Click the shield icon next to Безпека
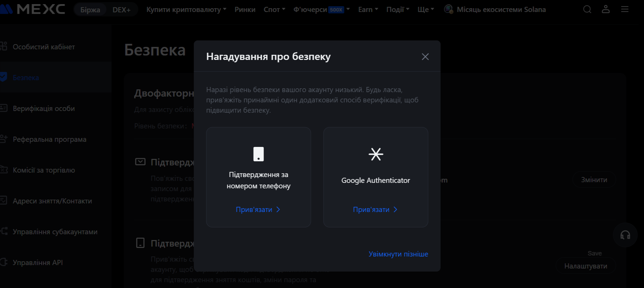Viewport: 644px width, 288px height. pyautogui.click(x=3, y=77)
